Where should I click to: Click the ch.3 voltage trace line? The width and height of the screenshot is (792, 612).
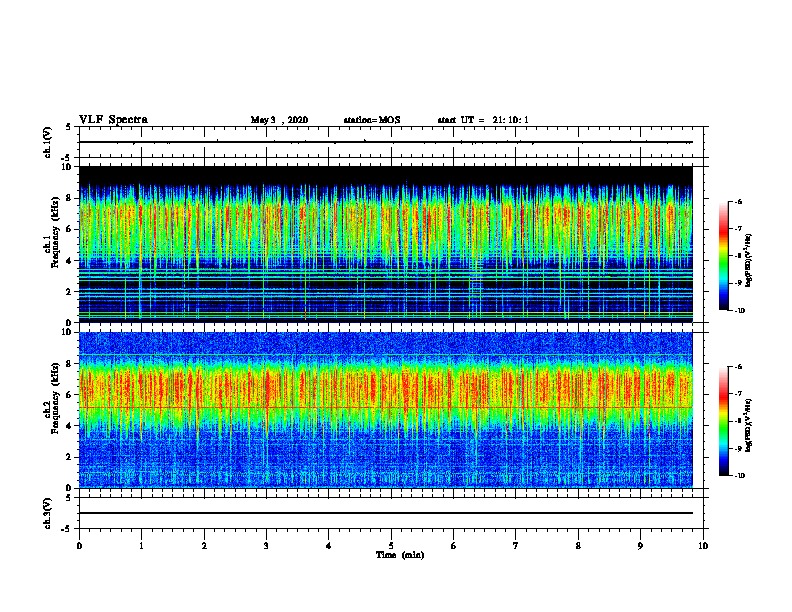tap(386, 513)
